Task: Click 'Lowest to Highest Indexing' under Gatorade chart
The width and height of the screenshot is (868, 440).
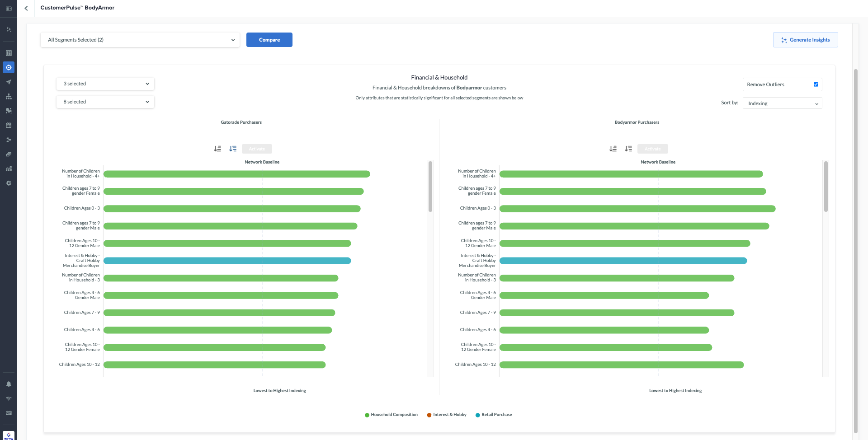Action: coord(280,391)
